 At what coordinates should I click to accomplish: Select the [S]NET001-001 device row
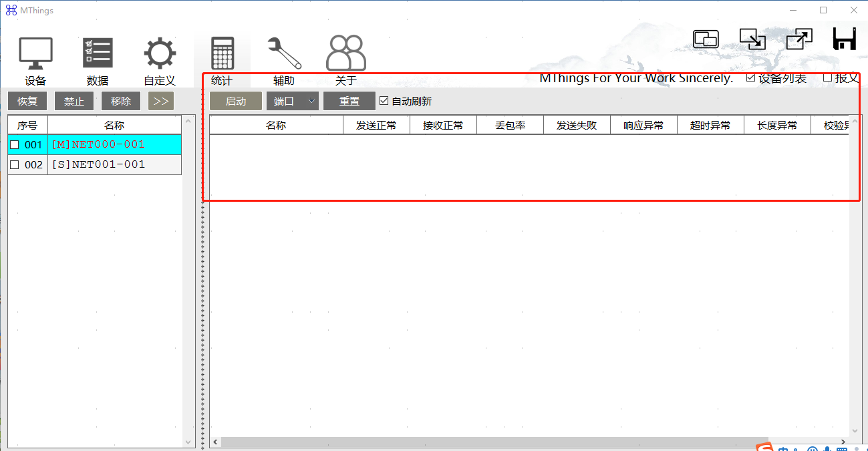114,165
